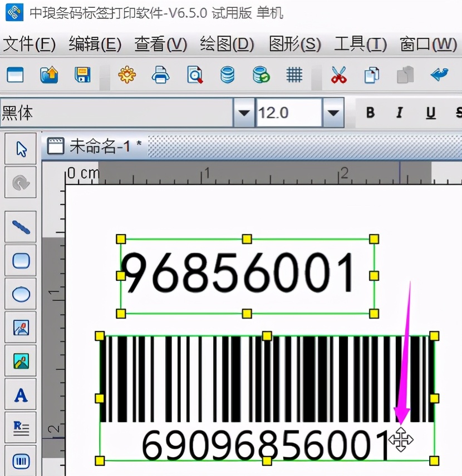The height and width of the screenshot is (476, 462).
Task: Click the new label document icon
Action: pos(15,75)
